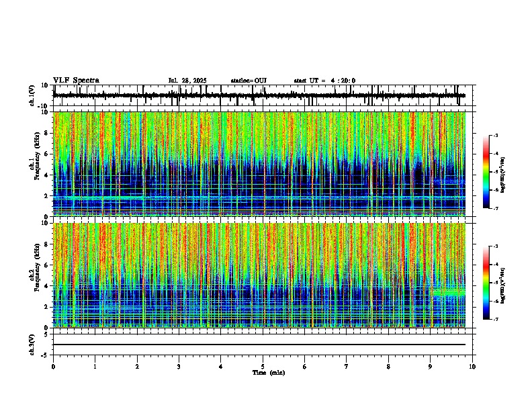The image size is (532, 411).
Task: Click the "-7" label on ch.2 color scale
Action: click(495, 319)
